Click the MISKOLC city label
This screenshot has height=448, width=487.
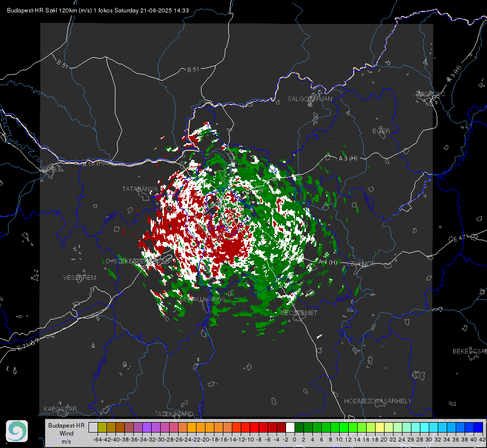[432, 94]
